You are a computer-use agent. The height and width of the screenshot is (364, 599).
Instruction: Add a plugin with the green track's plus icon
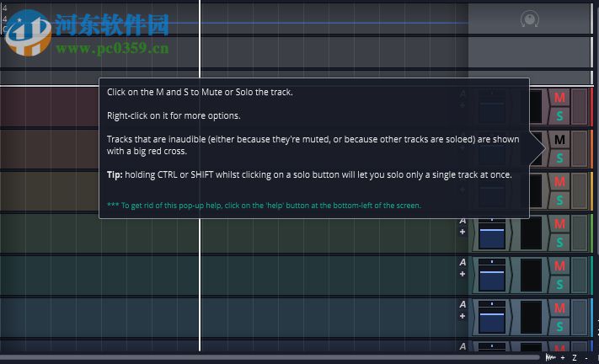click(x=463, y=232)
